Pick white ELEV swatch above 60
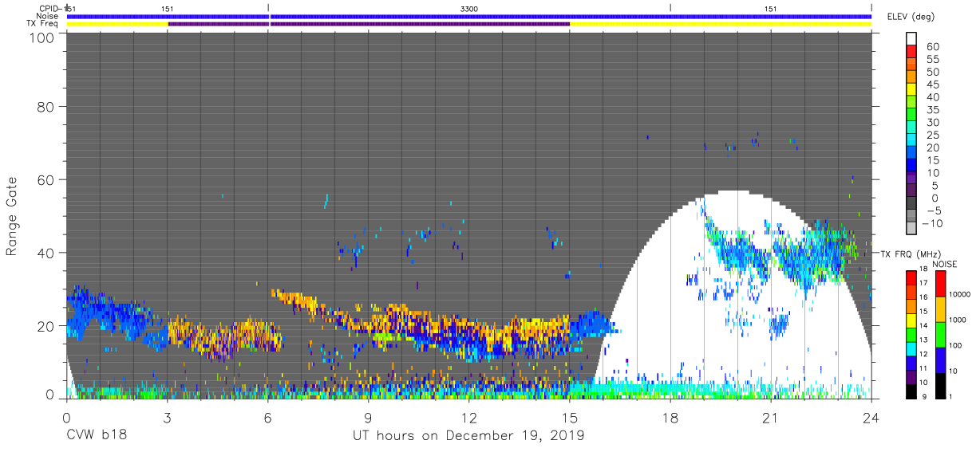The image size is (980, 452). (x=911, y=39)
